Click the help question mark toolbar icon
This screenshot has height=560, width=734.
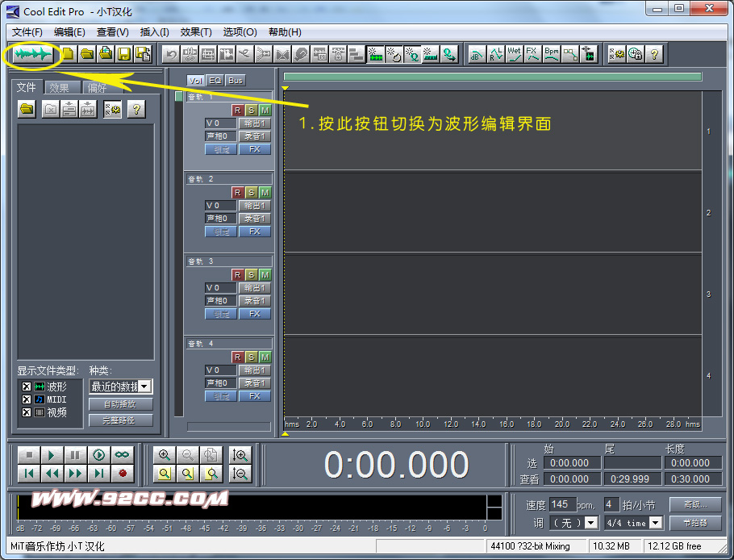point(654,54)
